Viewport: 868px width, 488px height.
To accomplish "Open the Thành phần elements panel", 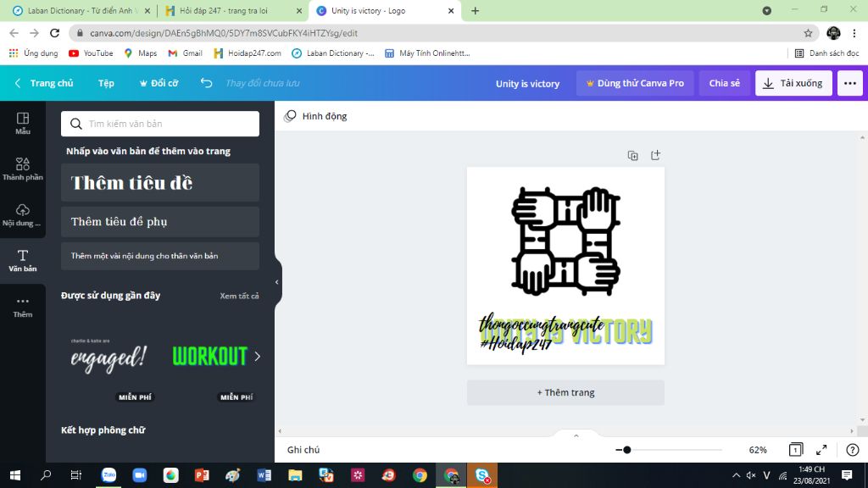I will (x=23, y=169).
